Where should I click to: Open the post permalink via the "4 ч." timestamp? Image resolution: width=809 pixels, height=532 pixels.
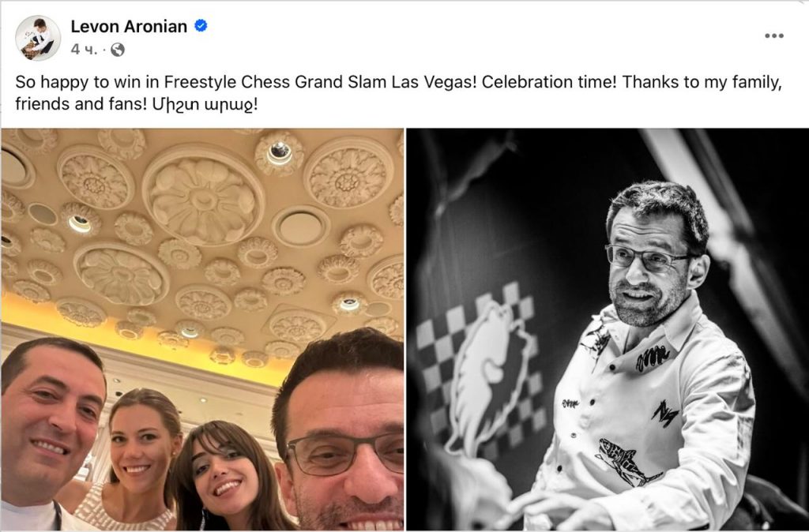(84, 50)
